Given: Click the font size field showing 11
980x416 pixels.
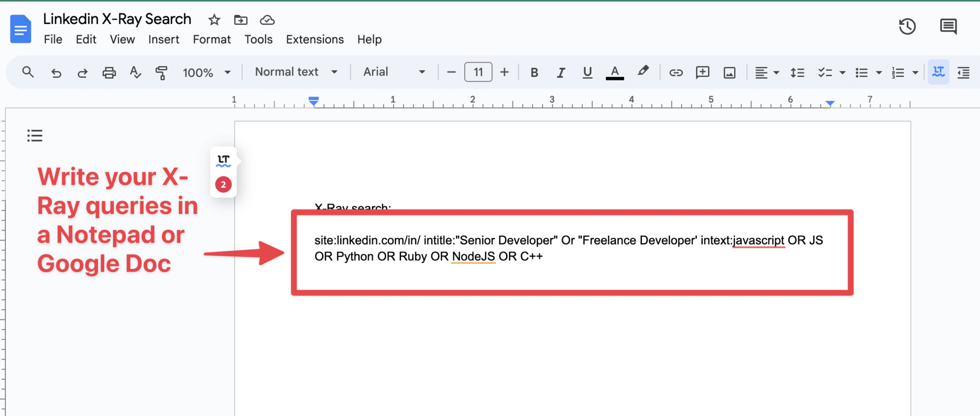Looking at the screenshot, I should (x=478, y=72).
